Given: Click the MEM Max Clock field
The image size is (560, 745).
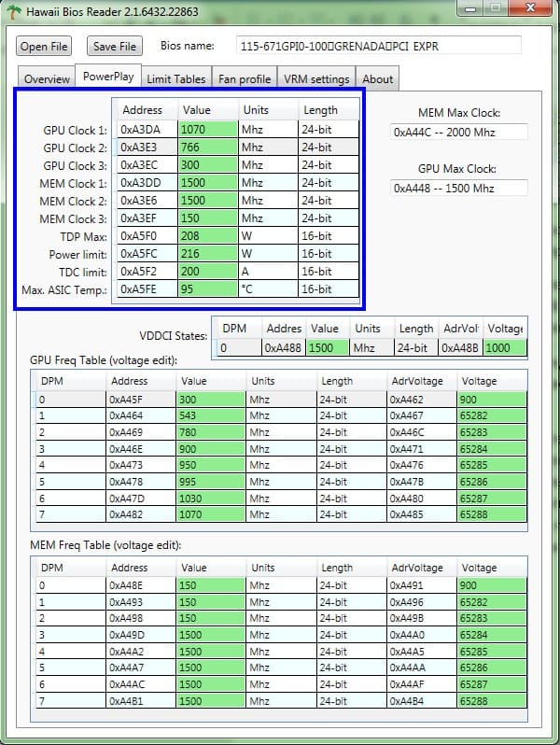Looking at the screenshot, I should coord(459,133).
